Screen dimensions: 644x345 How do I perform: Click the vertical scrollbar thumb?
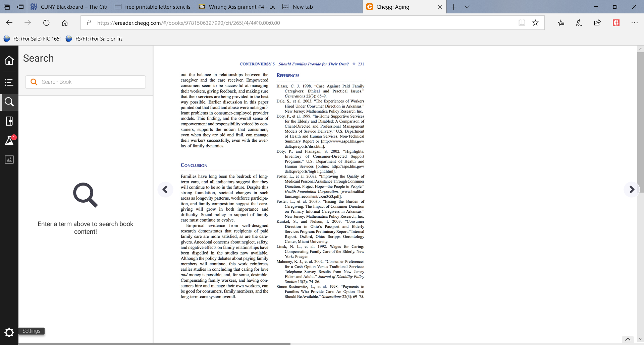[640, 122]
